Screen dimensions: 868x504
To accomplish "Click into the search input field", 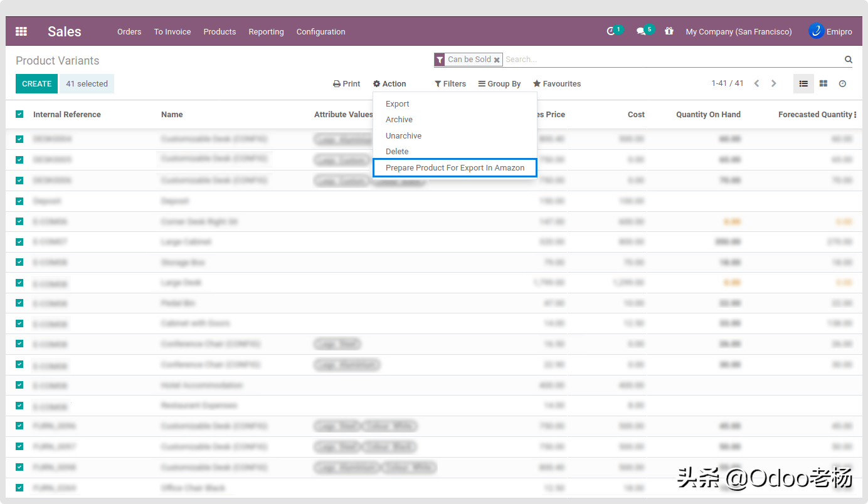I will pos(671,60).
